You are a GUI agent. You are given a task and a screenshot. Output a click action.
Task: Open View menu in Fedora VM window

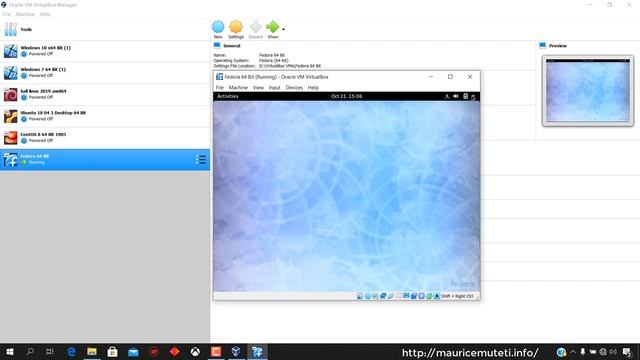[258, 87]
